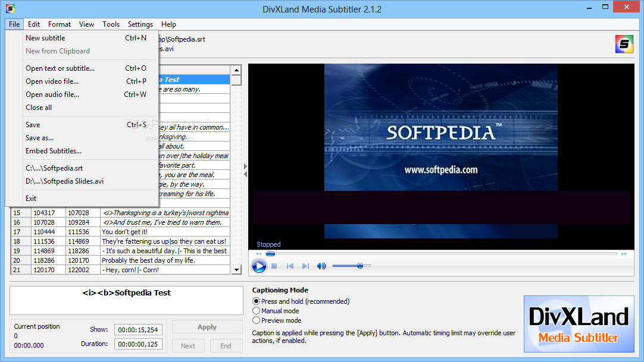Open the Settings menu
644x362 pixels.
140,24
